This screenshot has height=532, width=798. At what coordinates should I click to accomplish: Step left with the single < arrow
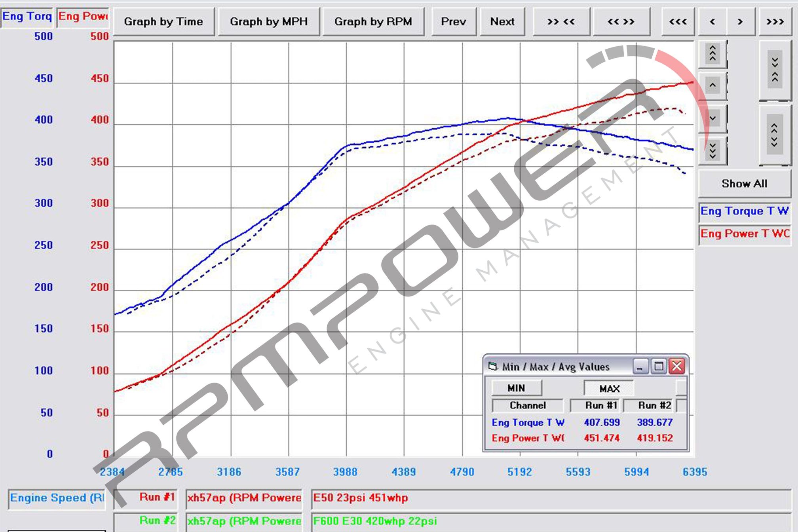click(x=712, y=21)
